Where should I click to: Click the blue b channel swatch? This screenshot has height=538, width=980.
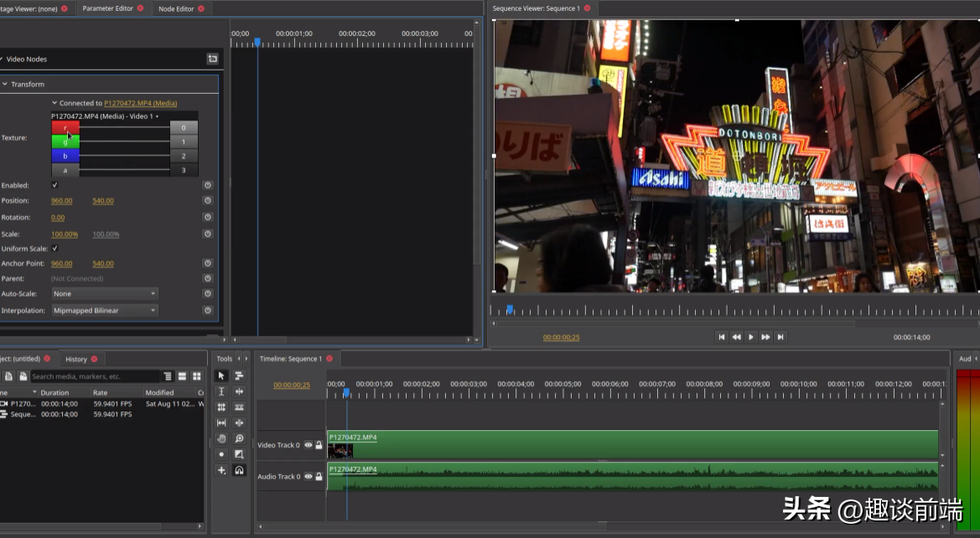click(x=65, y=156)
